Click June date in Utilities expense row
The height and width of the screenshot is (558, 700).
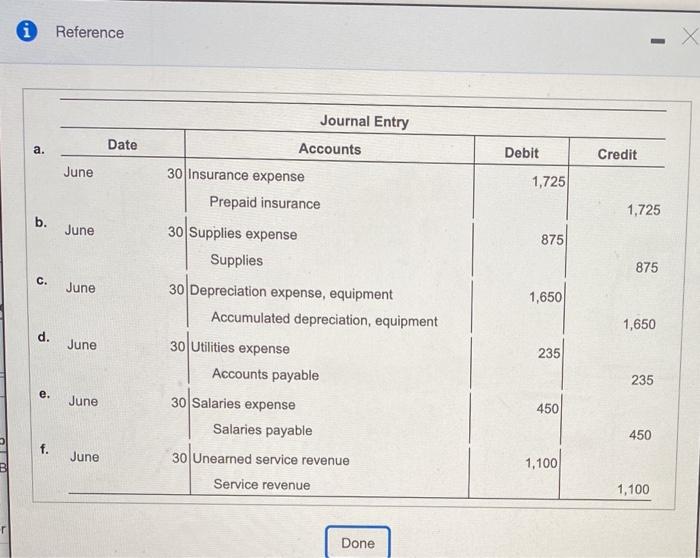tap(82, 345)
